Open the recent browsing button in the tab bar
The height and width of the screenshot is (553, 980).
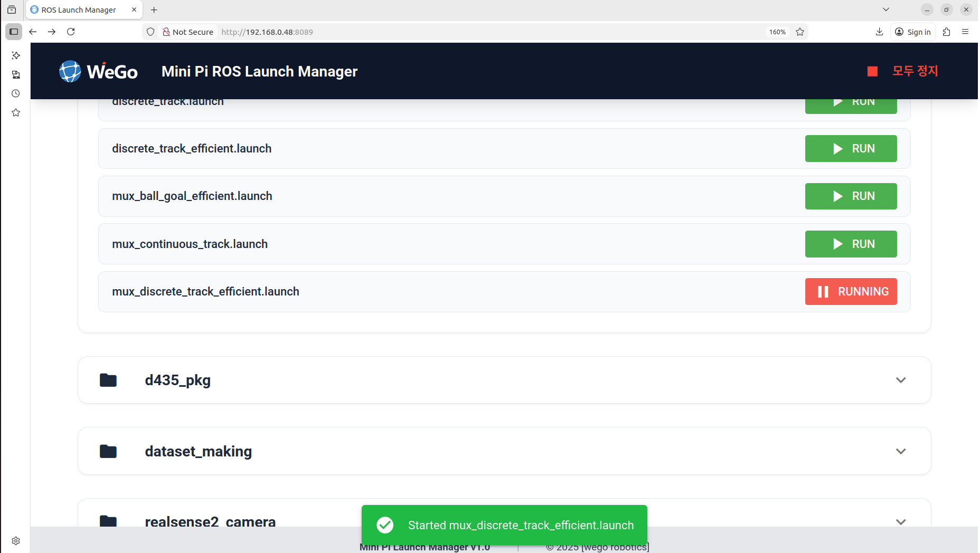[x=12, y=9]
